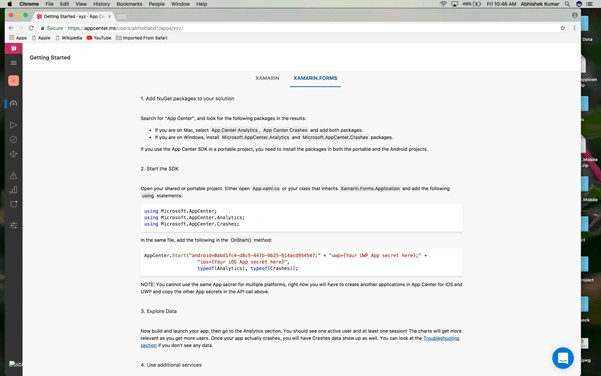Click the Siri icon in menu bar

(x=579, y=4)
